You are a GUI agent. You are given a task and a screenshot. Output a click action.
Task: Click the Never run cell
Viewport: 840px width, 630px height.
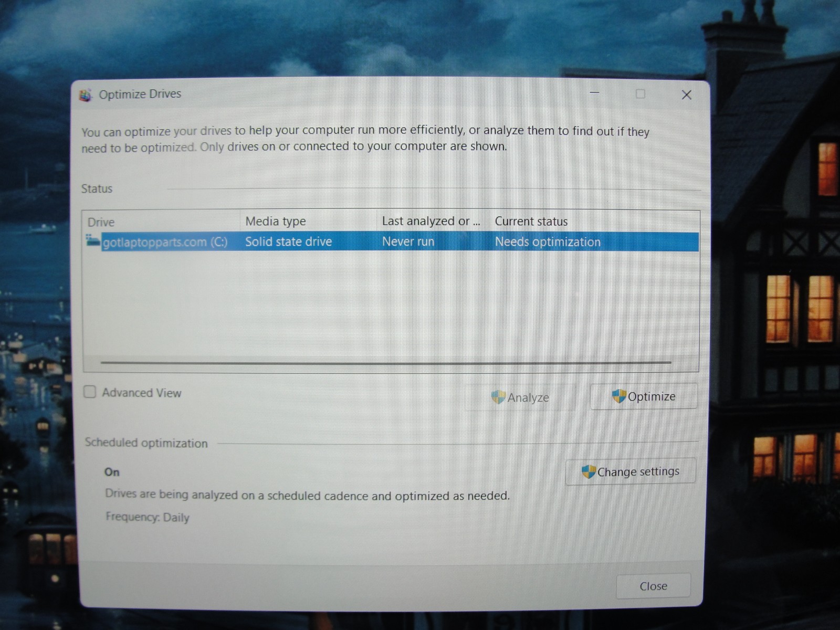tap(408, 241)
